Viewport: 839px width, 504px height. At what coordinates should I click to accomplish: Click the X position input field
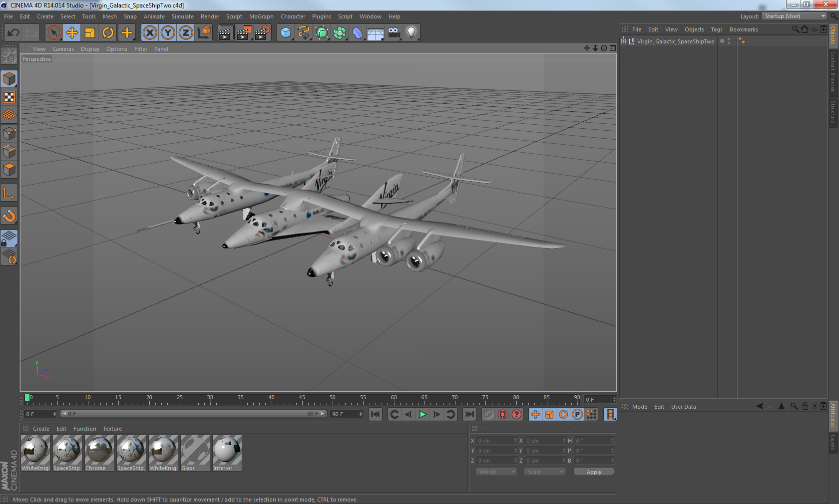click(x=496, y=441)
